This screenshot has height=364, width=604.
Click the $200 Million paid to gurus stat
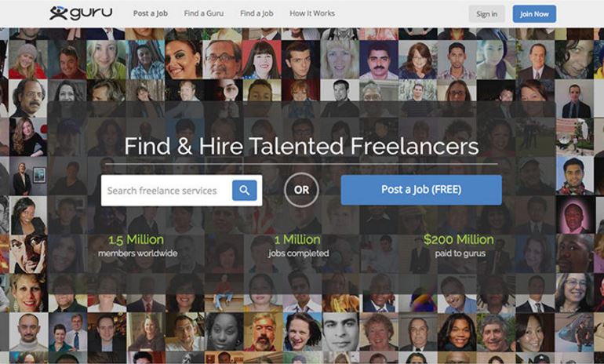tap(459, 246)
